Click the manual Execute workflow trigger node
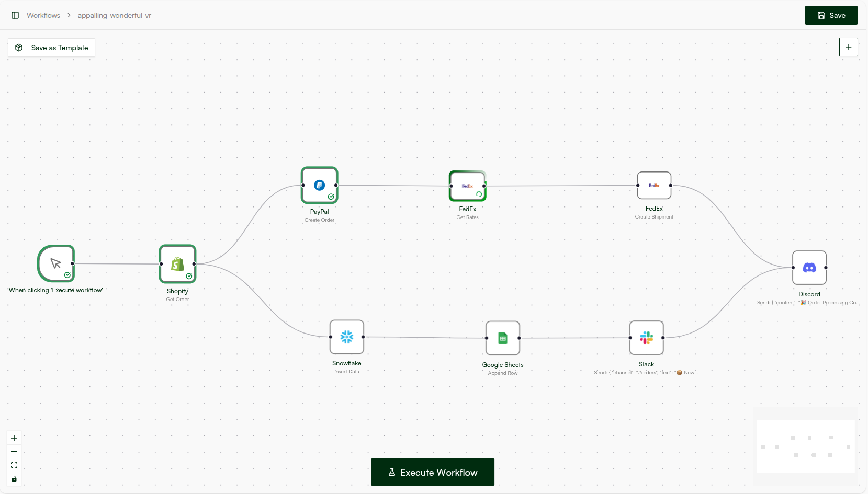868x494 pixels. pyautogui.click(x=56, y=263)
